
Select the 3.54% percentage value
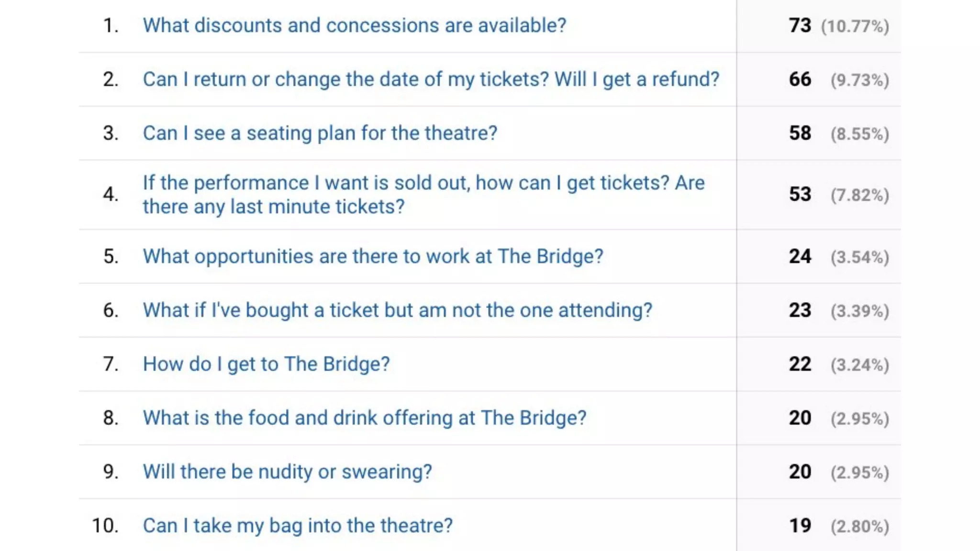click(859, 257)
